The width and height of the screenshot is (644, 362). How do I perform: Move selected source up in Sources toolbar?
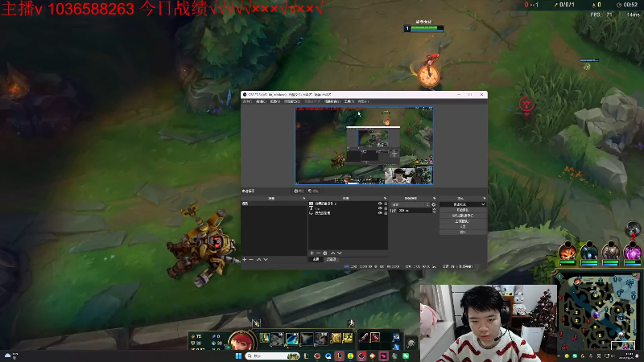coord(332,253)
